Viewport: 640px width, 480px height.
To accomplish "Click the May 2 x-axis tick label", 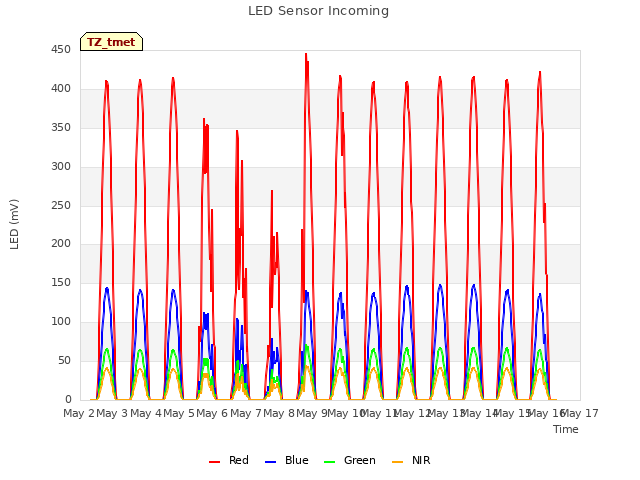I will [x=79, y=413].
